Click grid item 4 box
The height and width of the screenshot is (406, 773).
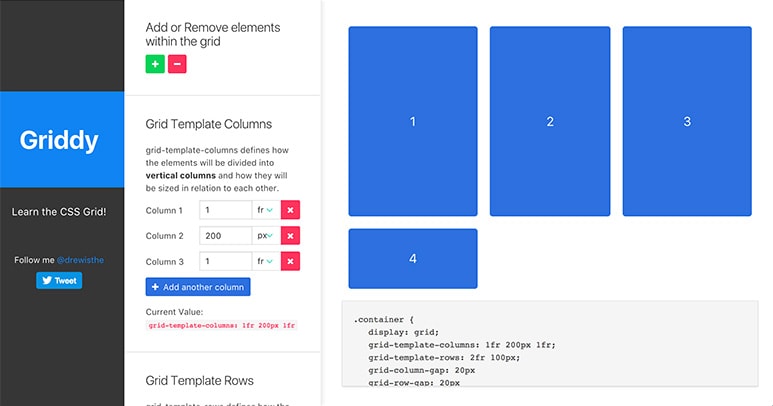pyautogui.click(x=412, y=258)
